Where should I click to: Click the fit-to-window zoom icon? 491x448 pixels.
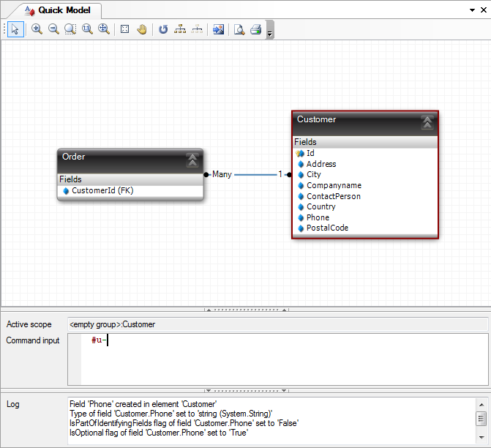pos(124,29)
